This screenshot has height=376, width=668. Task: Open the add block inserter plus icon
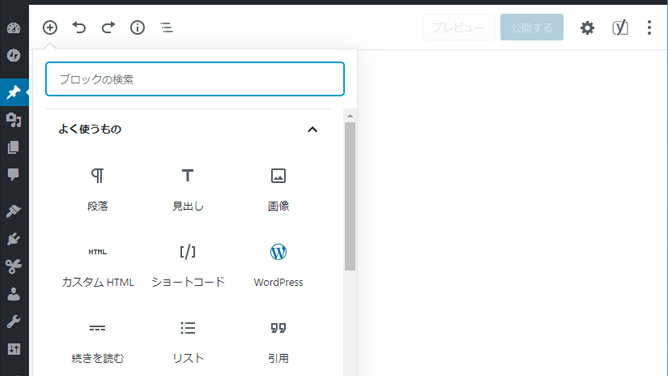50,28
